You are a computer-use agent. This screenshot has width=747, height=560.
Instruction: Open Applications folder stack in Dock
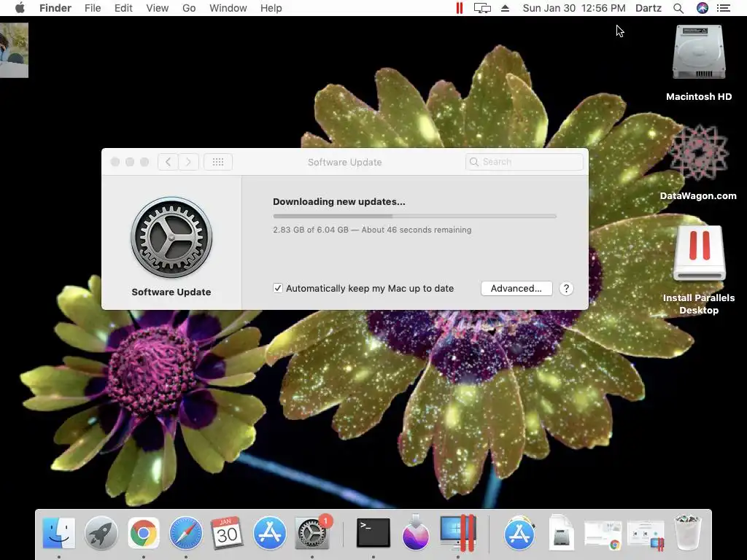[x=519, y=533]
